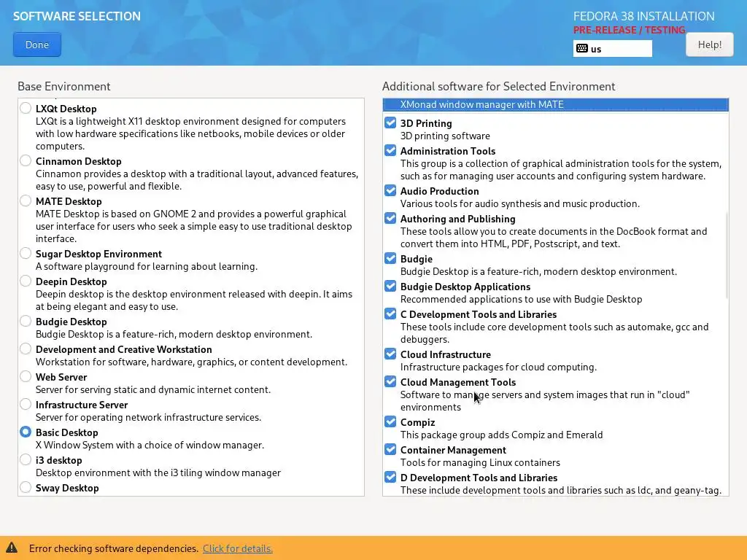Click 'Infrastructure packages for cloud computing.' text
The image size is (747, 560).
tap(498, 367)
